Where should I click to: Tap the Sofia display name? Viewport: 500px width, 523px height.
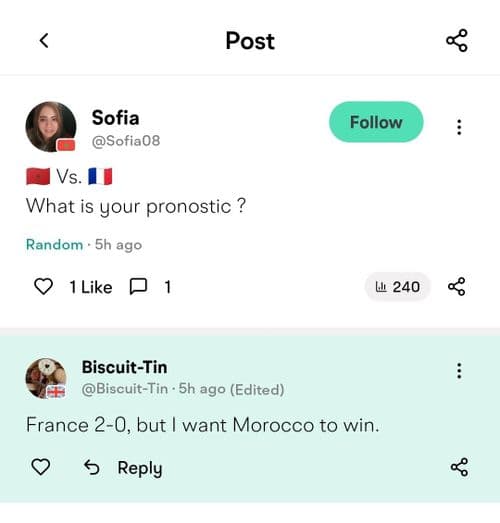pos(115,118)
